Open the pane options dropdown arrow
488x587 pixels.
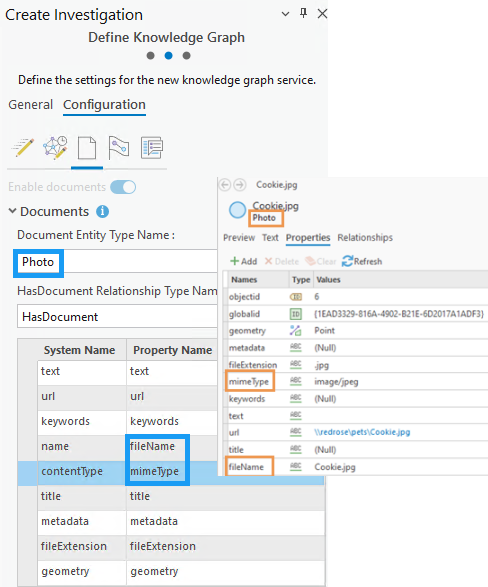[x=285, y=14]
